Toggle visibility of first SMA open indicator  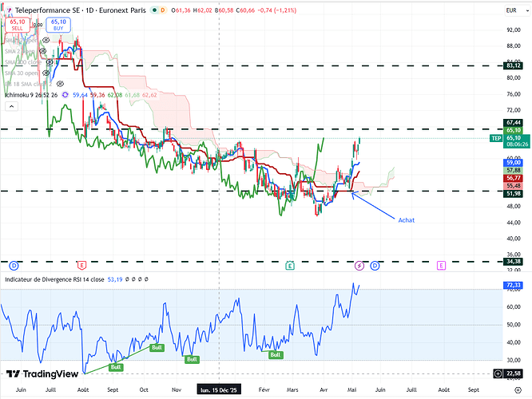(46, 41)
